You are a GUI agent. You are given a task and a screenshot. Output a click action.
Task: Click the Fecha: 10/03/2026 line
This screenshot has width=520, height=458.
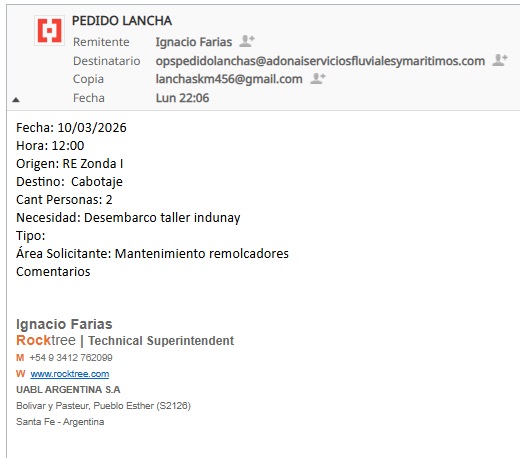pos(71,128)
